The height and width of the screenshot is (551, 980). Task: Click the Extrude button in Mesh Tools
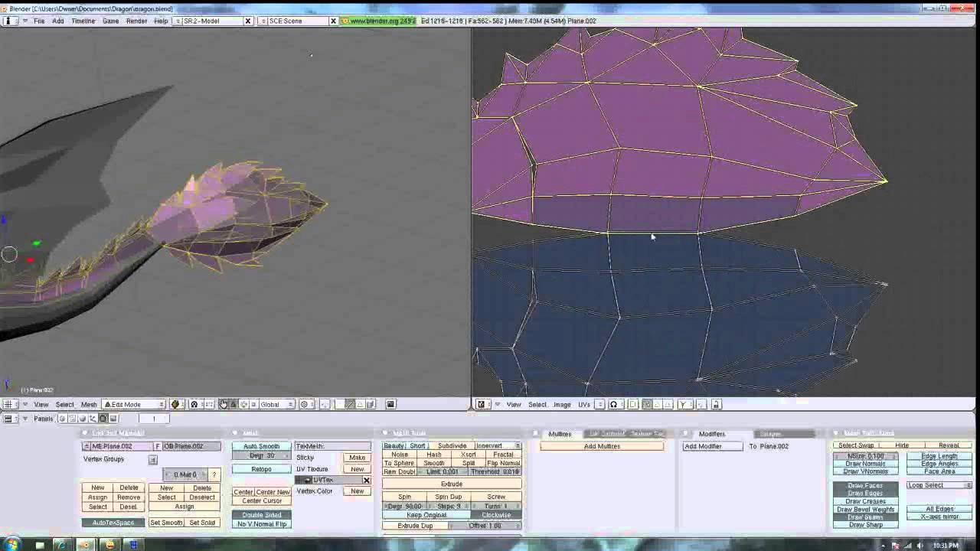coord(452,484)
